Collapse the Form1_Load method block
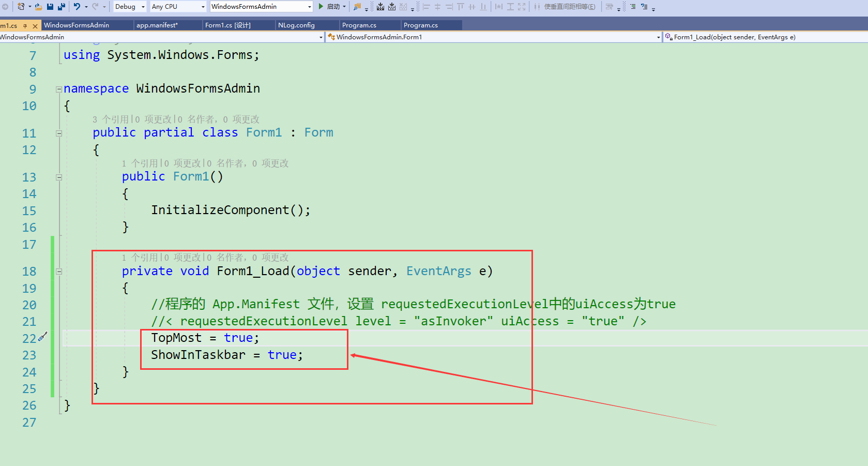This screenshot has width=868, height=466. click(59, 272)
